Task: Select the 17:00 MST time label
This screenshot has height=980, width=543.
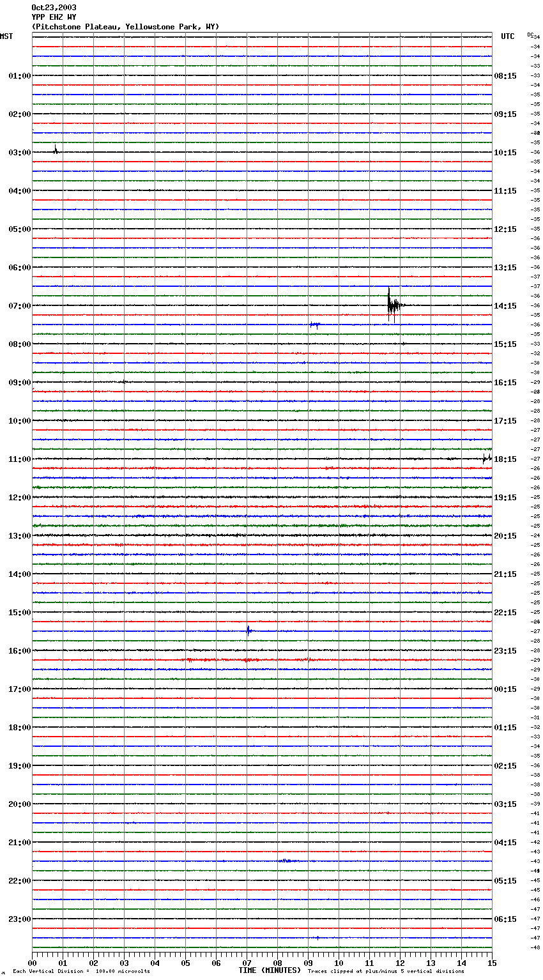Action: point(20,689)
